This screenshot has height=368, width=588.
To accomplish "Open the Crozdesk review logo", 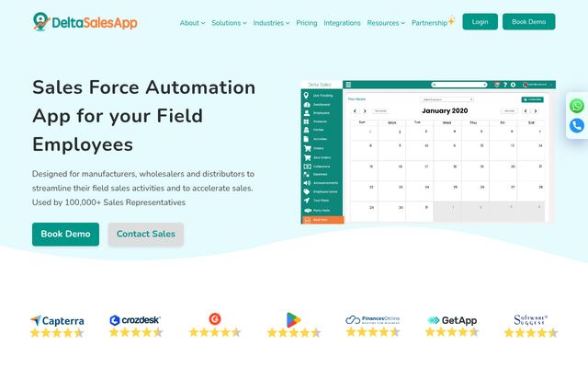I will tap(135, 320).
